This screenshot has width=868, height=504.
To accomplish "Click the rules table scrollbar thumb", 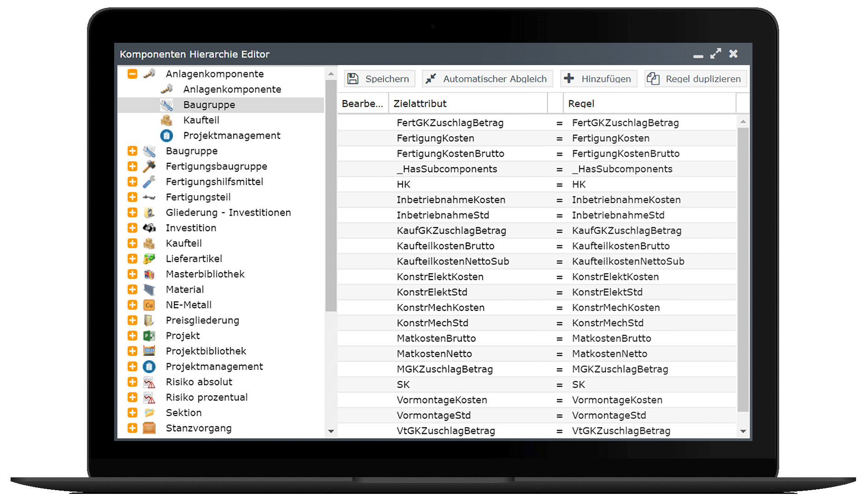I will [743, 269].
